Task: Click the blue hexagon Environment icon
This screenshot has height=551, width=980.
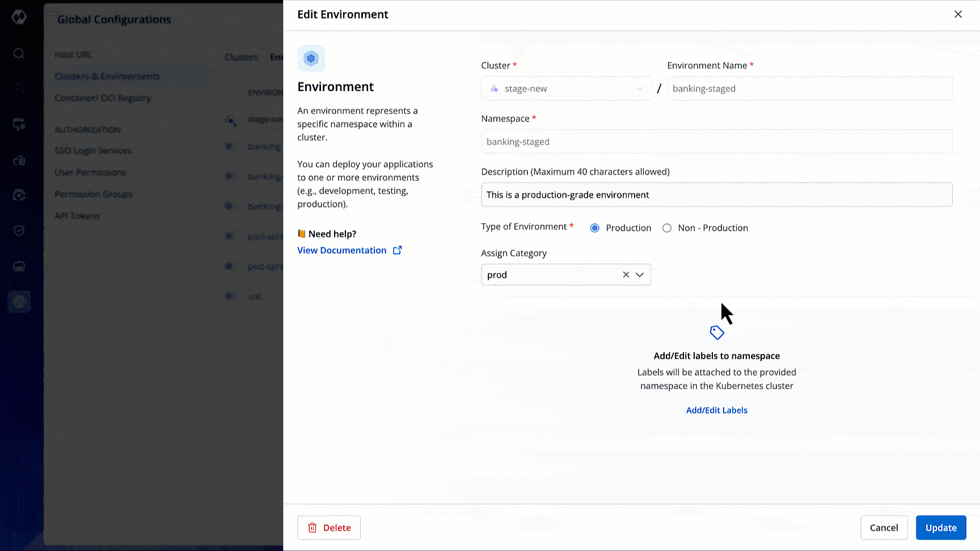Action: (311, 58)
